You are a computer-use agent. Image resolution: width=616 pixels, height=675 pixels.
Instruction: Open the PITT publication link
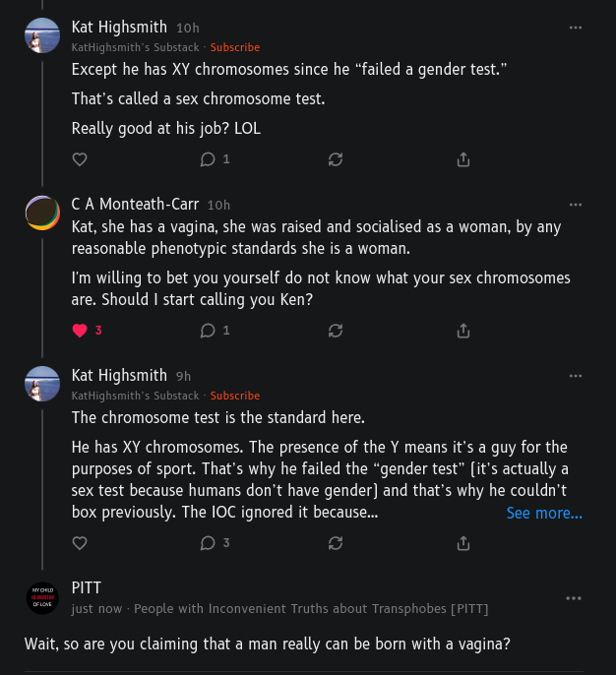click(311, 609)
